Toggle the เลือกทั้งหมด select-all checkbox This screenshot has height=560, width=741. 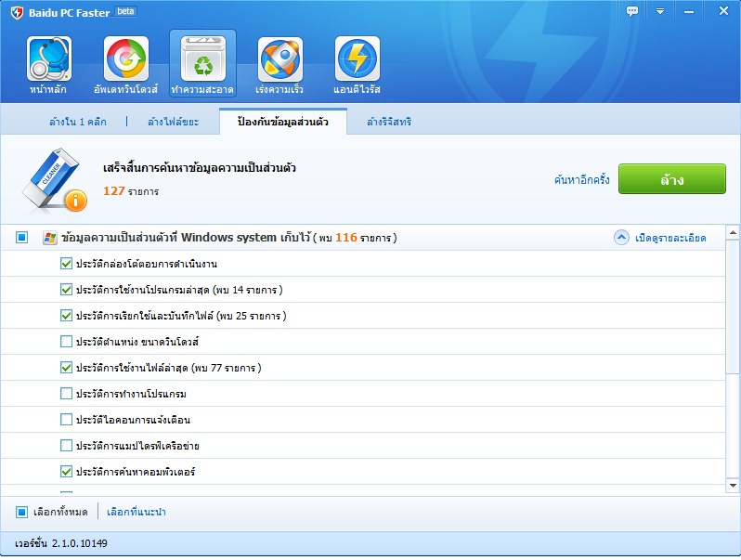point(21,512)
